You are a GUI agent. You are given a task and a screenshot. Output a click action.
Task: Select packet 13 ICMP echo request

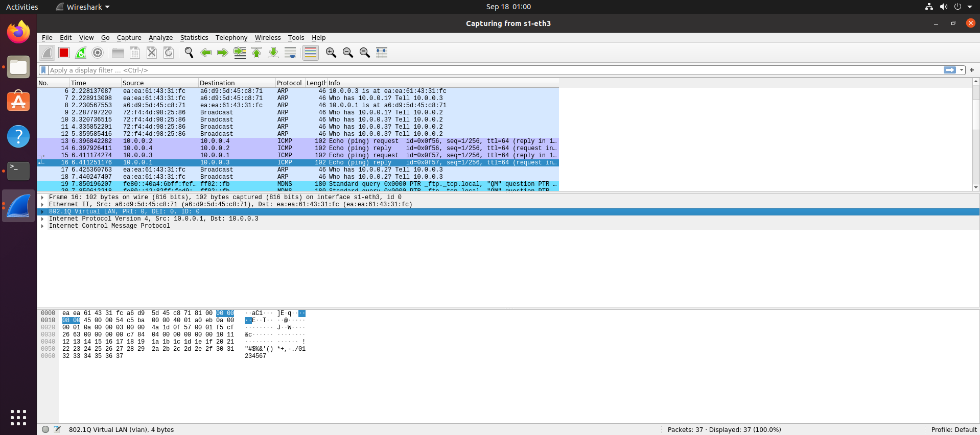click(298, 141)
